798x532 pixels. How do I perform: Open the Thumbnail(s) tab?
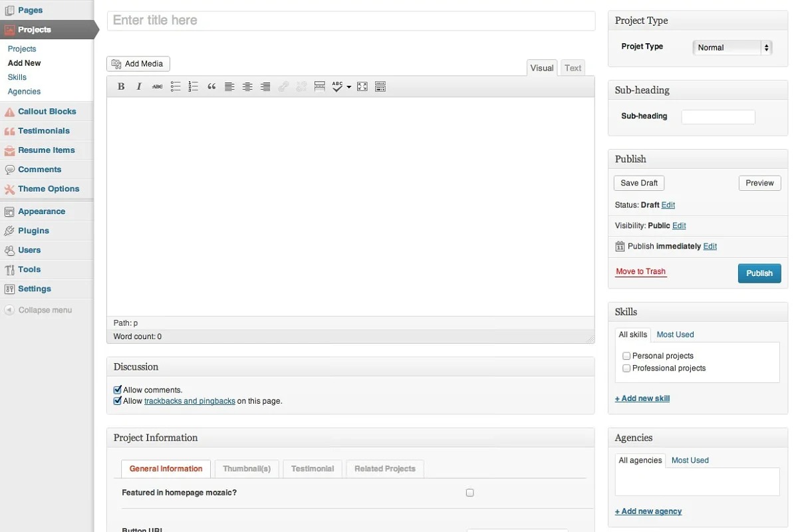247,469
